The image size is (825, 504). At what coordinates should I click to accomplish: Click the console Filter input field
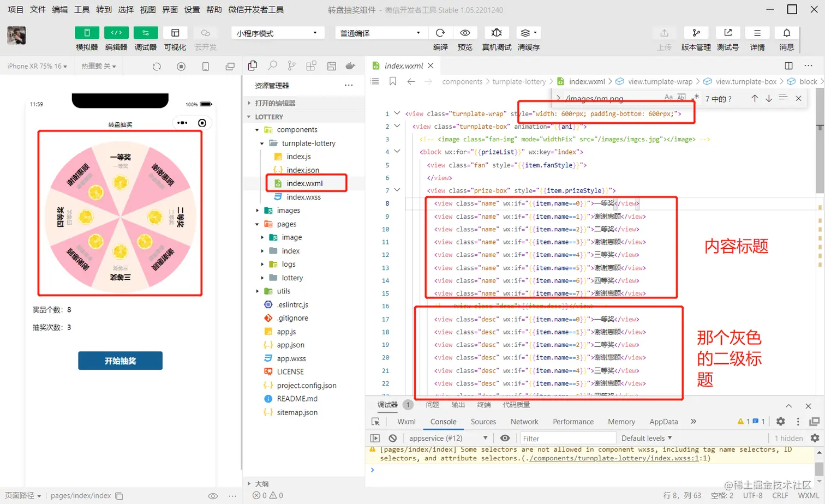[x=567, y=439]
